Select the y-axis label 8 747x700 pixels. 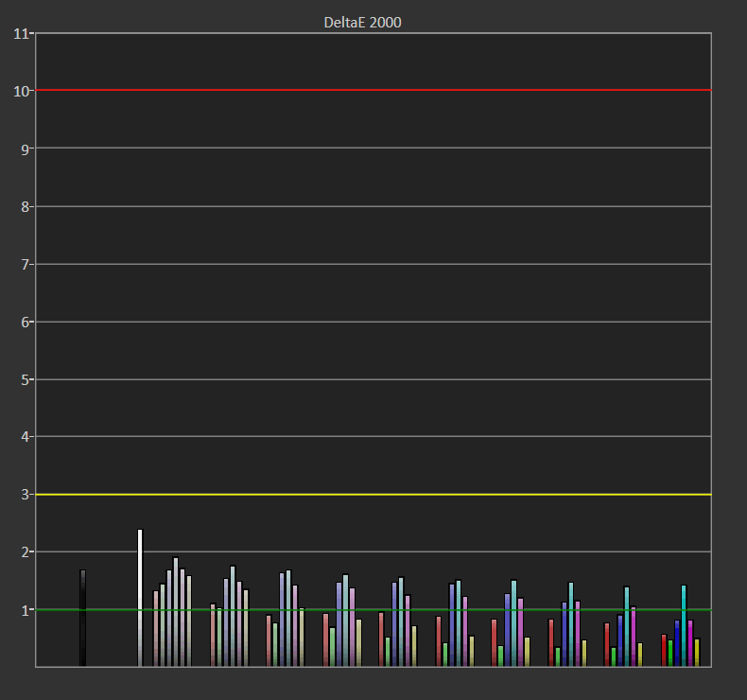click(25, 207)
